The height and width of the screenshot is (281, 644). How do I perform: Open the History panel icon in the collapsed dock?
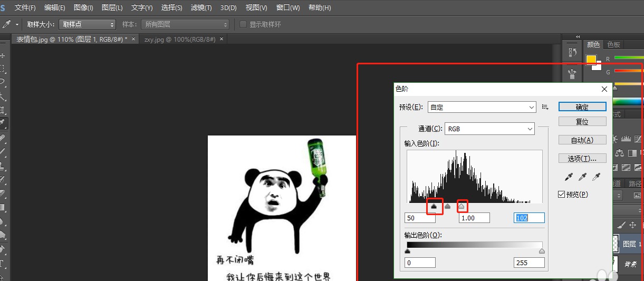(572, 52)
